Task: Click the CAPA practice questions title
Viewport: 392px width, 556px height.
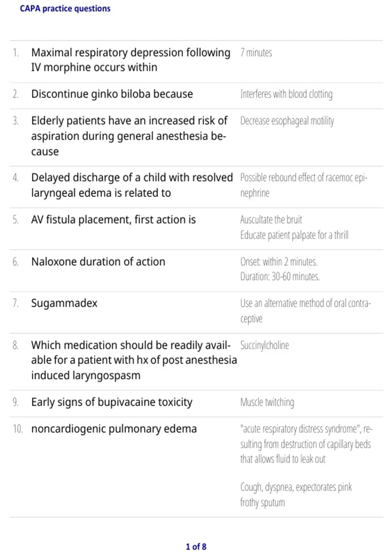Action: 65,9
